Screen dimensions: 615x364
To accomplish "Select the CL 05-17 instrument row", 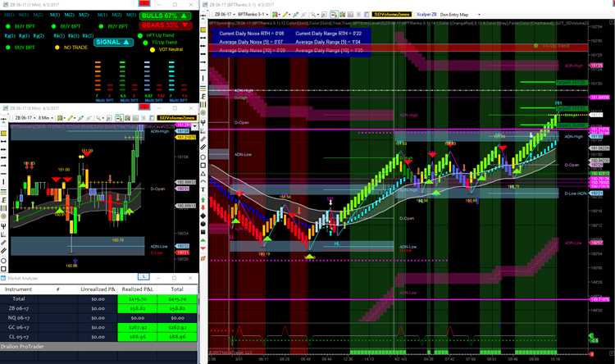I will (x=98, y=337).
